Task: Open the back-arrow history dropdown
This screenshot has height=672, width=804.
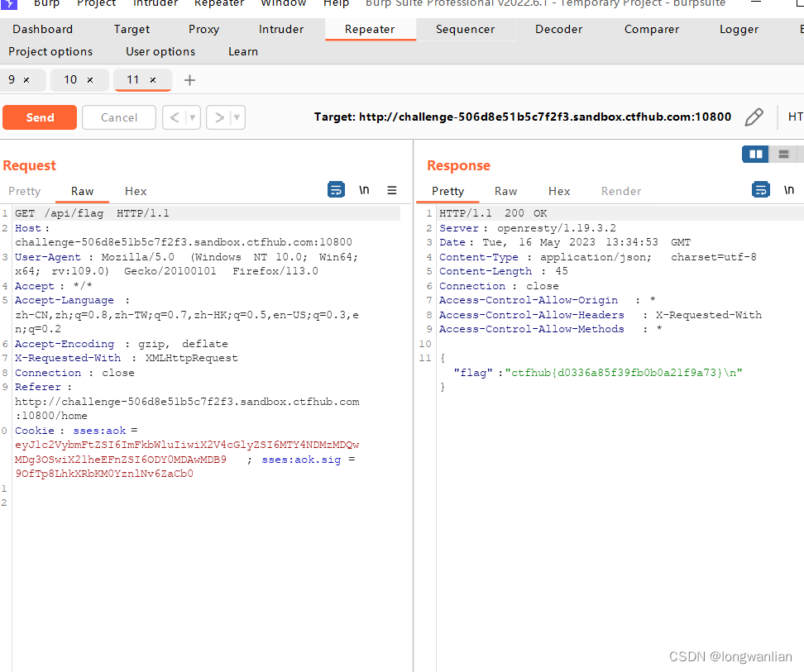Action: point(191,117)
